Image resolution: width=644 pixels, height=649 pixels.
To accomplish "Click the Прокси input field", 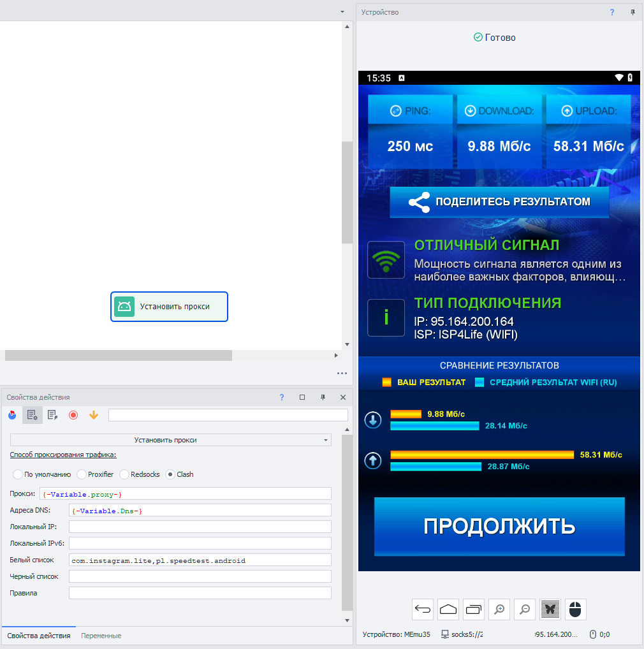I will [x=186, y=494].
